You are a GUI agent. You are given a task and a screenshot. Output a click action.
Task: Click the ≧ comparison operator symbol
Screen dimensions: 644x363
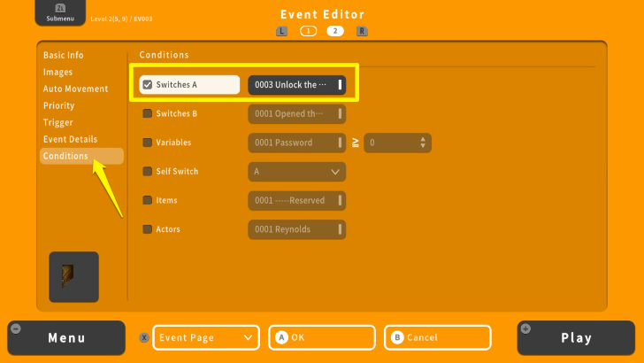[x=356, y=143]
